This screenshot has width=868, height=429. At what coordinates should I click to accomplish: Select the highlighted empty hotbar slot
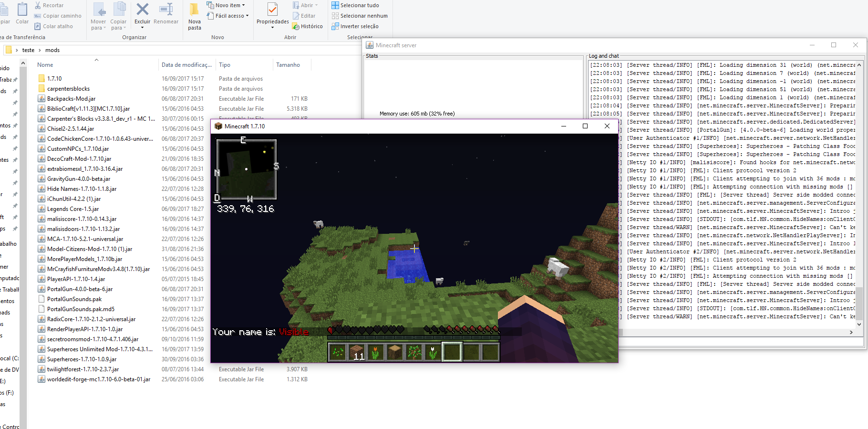coord(452,352)
